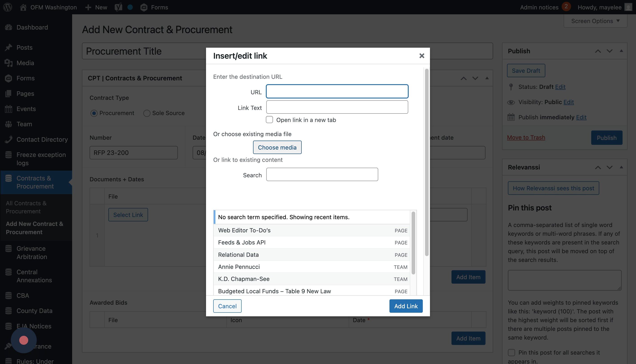The width and height of the screenshot is (636, 364).
Task: Close the Insert/edit link dialog
Action: (x=422, y=56)
